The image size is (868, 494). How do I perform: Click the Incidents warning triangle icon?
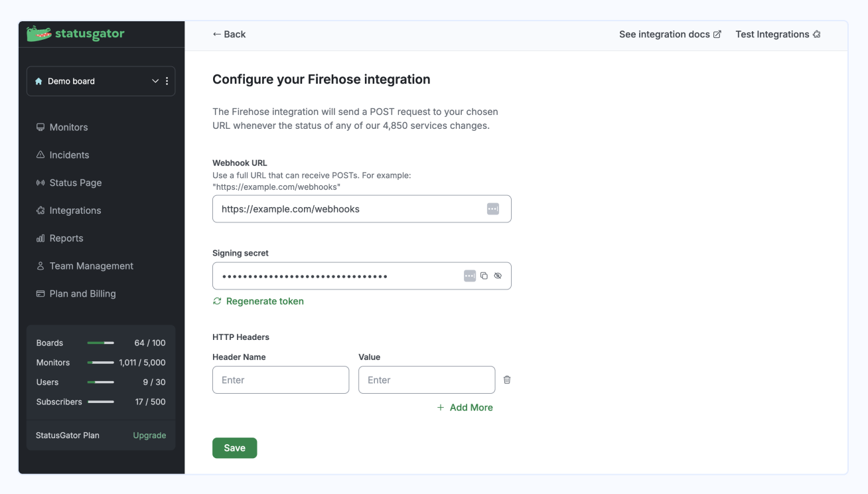40,155
